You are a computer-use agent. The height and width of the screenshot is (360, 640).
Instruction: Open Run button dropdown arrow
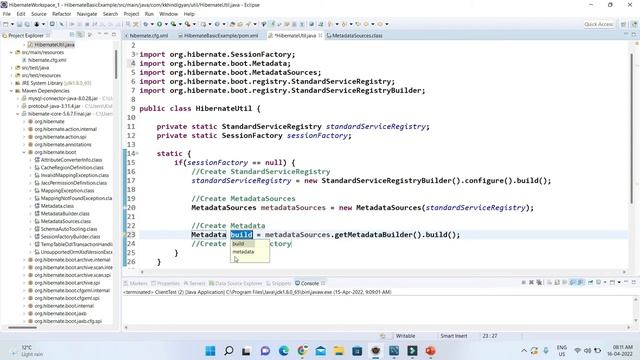tap(166, 24)
